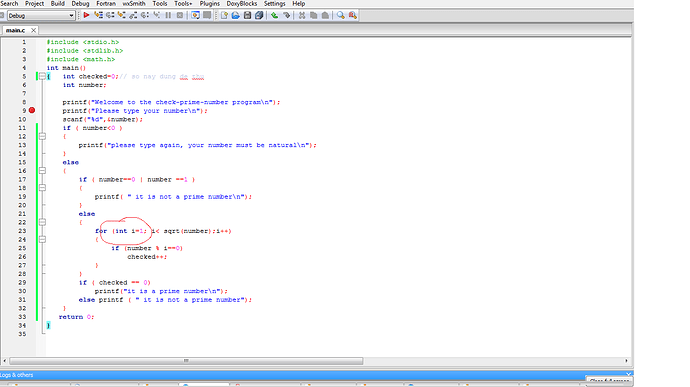Click the 'Logs & others' panel title

[17, 375]
